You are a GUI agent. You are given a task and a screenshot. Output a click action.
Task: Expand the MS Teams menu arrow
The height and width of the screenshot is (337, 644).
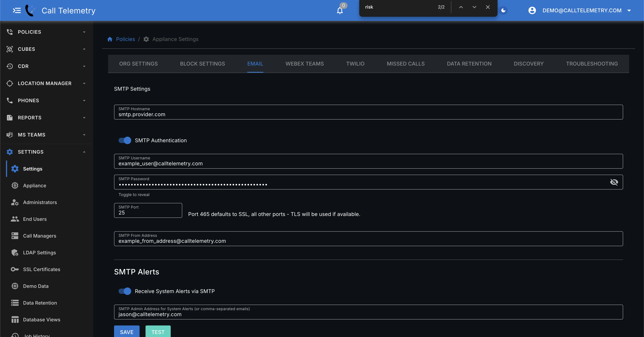[x=84, y=135]
